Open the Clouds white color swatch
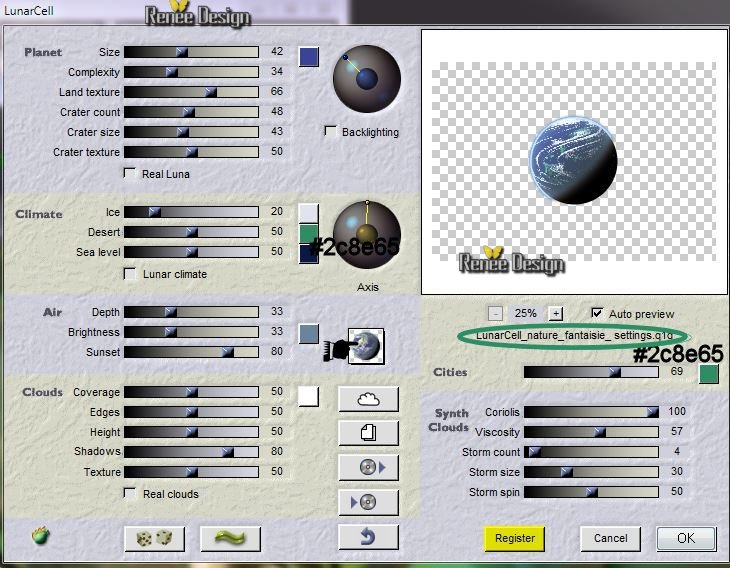Image resolution: width=730 pixels, height=568 pixels. click(309, 397)
